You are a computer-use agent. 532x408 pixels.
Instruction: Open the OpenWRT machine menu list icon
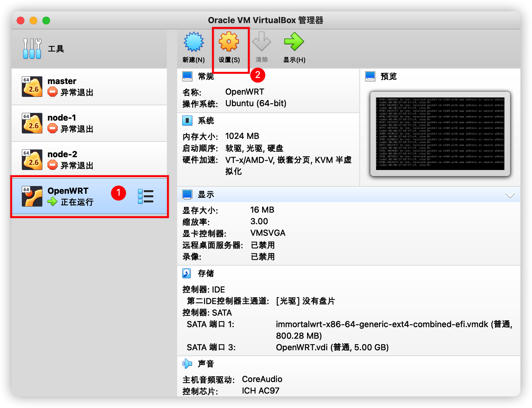146,196
